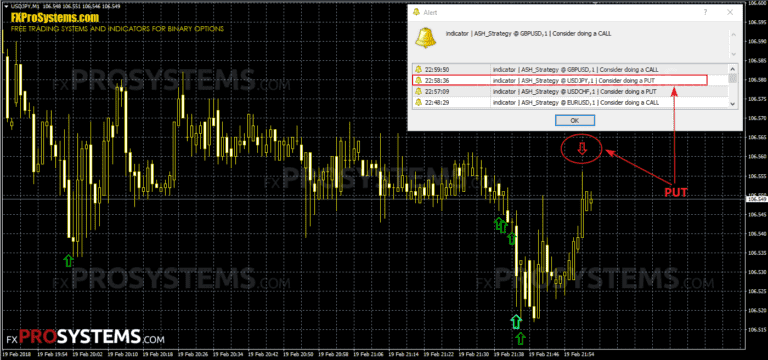Open the chart dropdown triangle beside USDJPY,M1

point(5,5)
